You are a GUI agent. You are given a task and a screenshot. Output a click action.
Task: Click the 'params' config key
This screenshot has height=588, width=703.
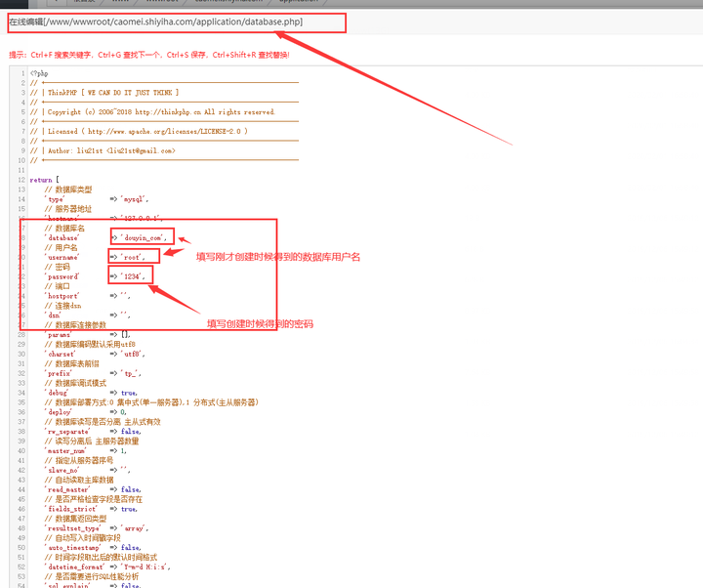click(59, 335)
